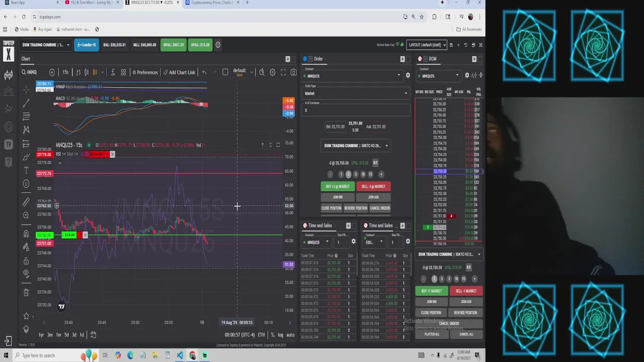Open the Order Type Market dropdown
The image size is (644, 362).
pyautogui.click(x=356, y=93)
